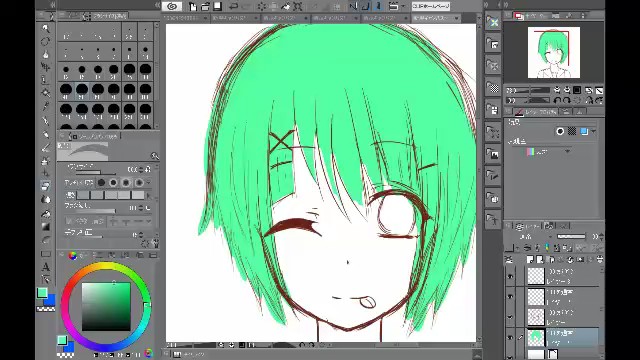Hide the topmost layer via eye icon
The image size is (640, 360).
[510, 277]
